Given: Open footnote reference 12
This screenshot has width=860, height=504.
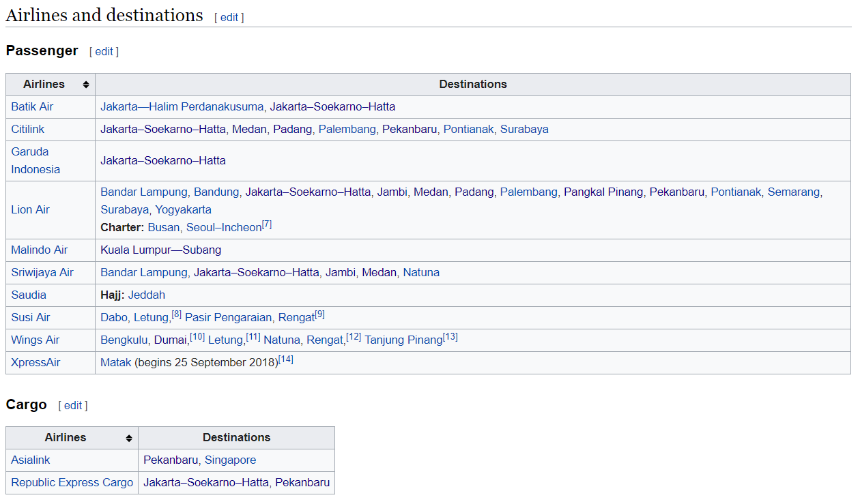Looking at the screenshot, I should [x=354, y=337].
